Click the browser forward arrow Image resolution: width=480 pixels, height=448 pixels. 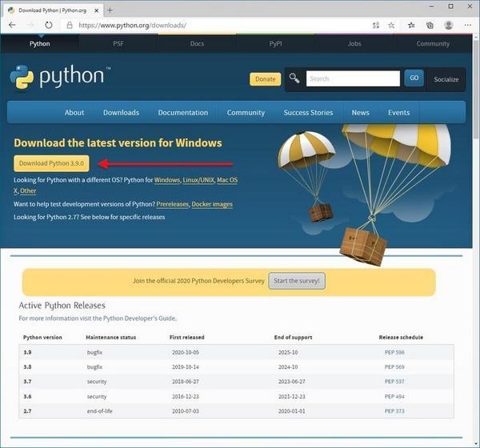tap(30, 25)
